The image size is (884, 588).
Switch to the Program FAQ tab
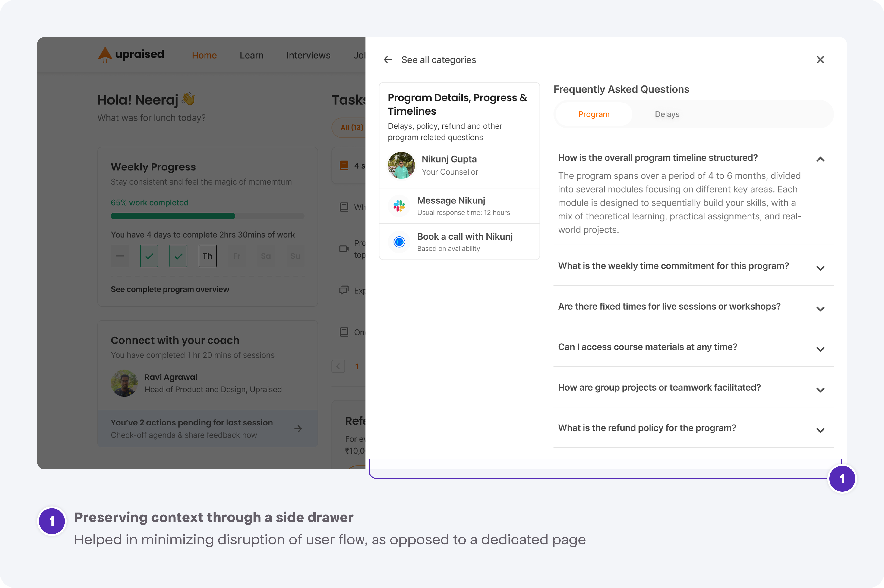tap(594, 114)
